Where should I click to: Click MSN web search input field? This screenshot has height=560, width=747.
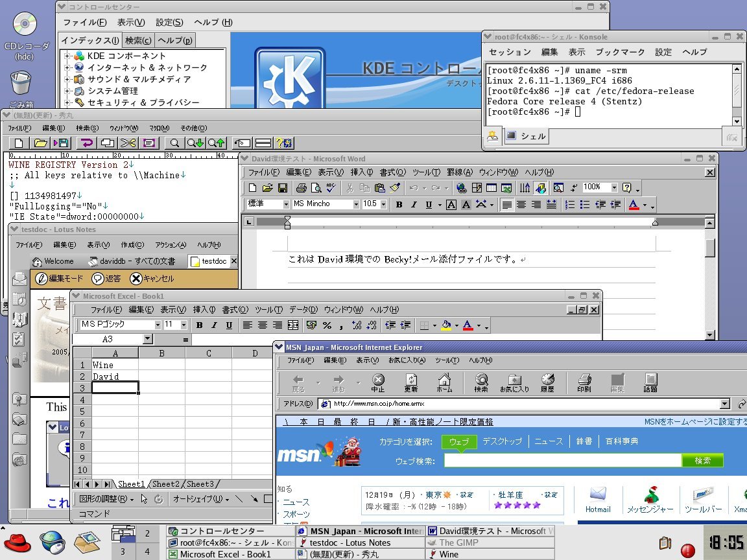coord(563,460)
